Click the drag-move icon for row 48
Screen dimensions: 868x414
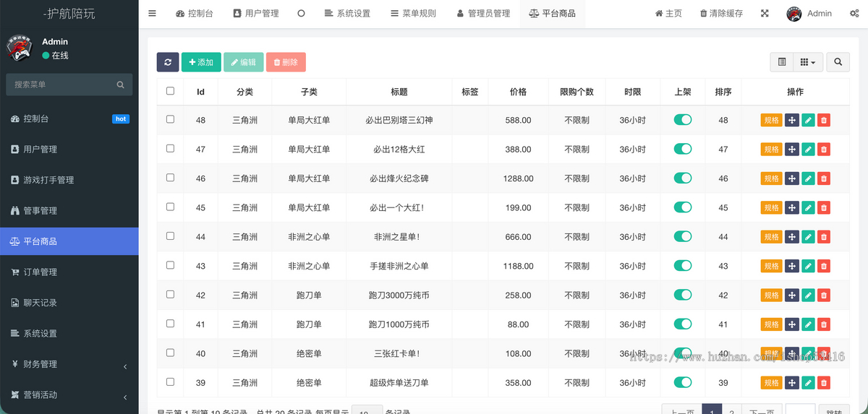792,120
